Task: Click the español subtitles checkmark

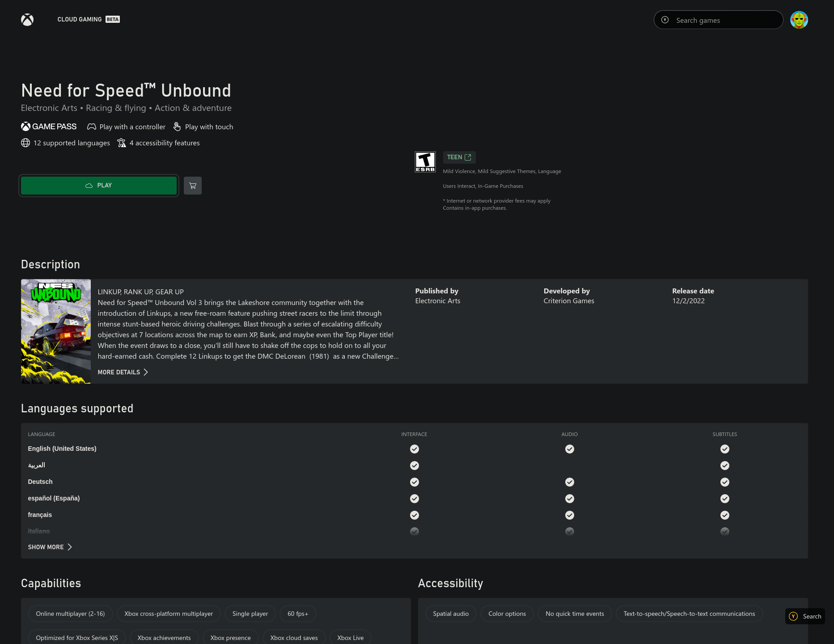Action: (x=725, y=499)
